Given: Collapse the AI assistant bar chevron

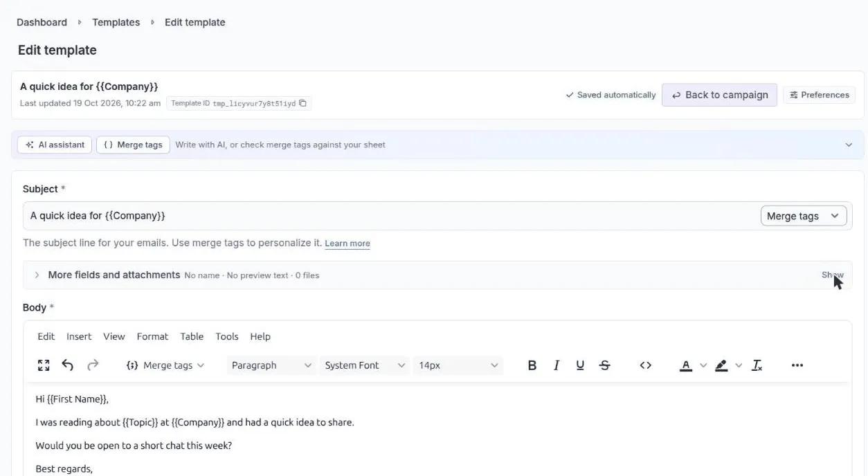Looking at the screenshot, I should (849, 145).
